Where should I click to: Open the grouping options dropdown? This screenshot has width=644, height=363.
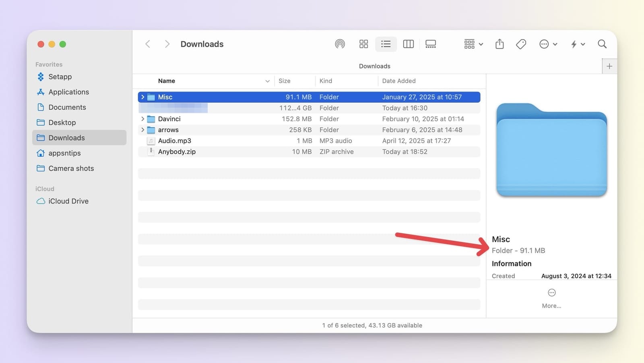472,44
